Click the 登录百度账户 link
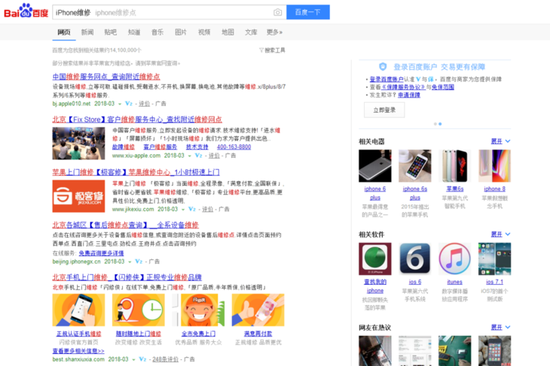 pos(386,79)
